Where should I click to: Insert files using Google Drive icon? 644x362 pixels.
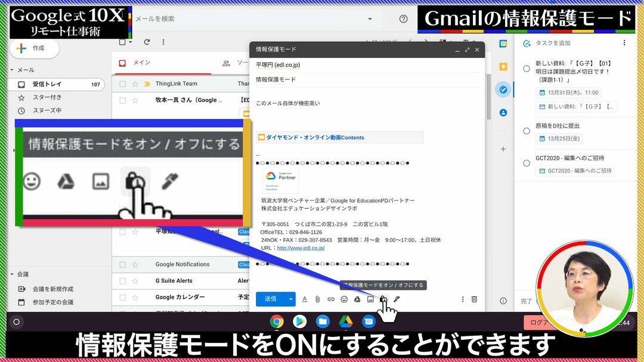pyautogui.click(x=357, y=299)
